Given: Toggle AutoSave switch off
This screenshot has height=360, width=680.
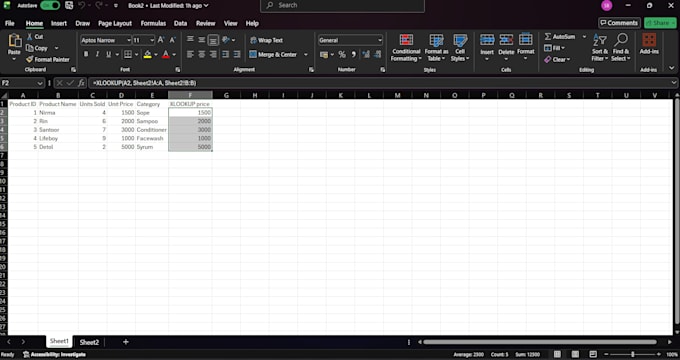Looking at the screenshot, I should point(50,6).
